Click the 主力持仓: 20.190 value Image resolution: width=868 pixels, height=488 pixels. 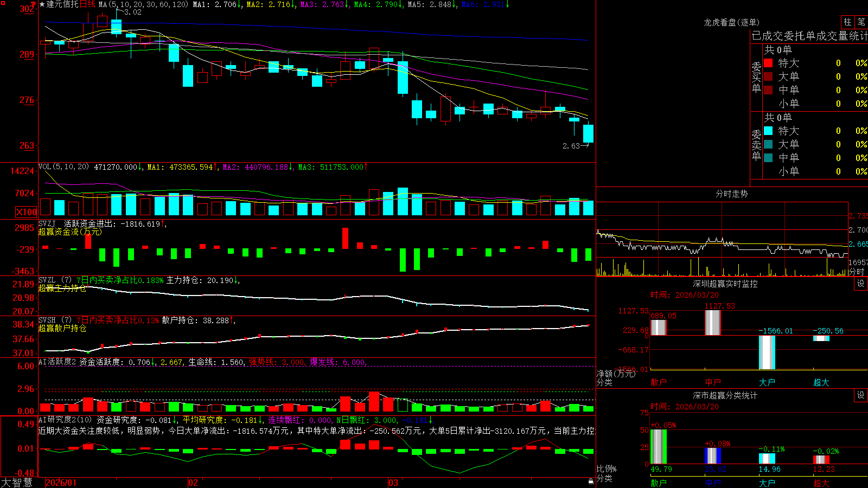203,280
